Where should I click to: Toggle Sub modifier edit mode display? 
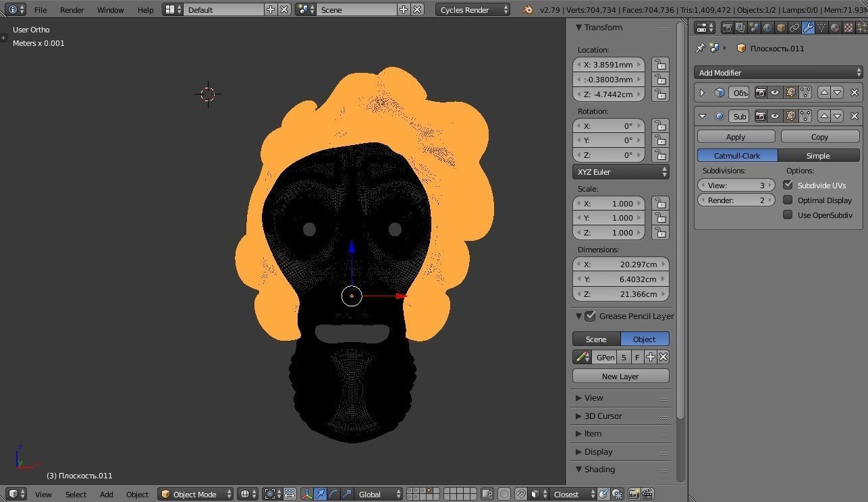[790, 116]
